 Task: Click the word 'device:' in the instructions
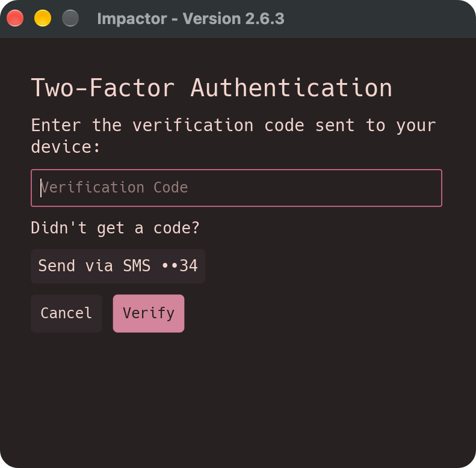[x=66, y=147]
